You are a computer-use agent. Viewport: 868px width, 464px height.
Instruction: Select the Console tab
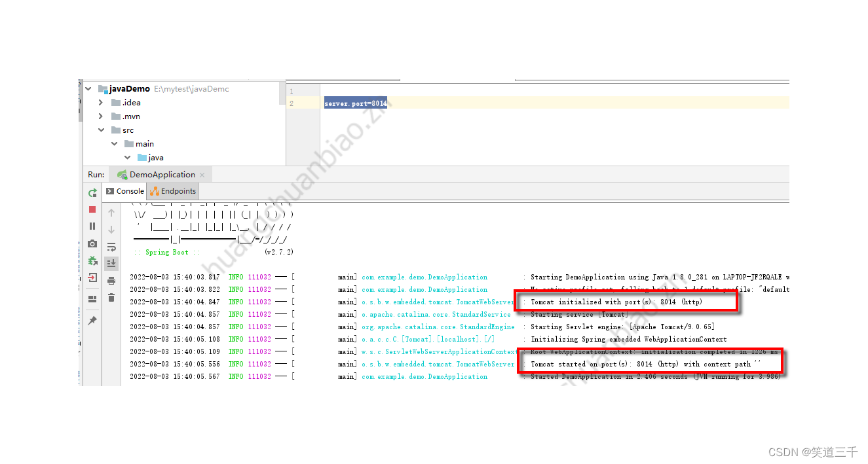point(124,191)
